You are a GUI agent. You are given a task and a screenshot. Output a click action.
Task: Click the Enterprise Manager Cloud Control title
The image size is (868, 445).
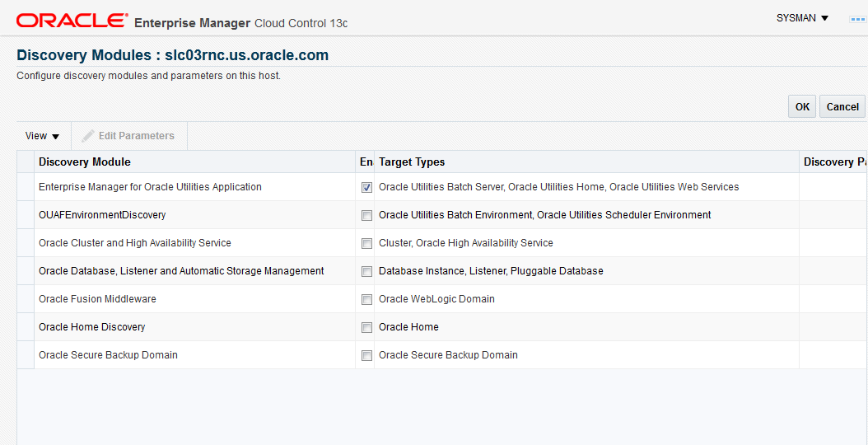[x=240, y=23]
